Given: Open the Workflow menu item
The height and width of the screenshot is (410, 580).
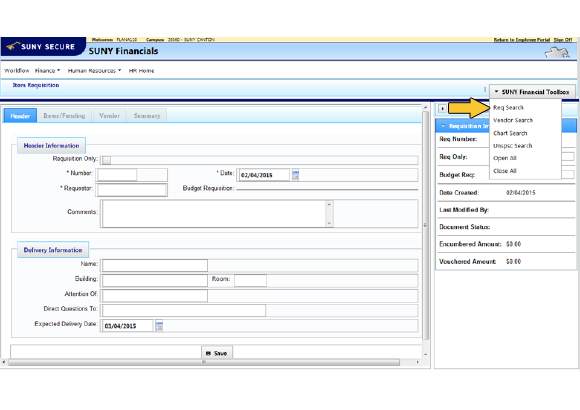Looking at the screenshot, I should [x=17, y=70].
